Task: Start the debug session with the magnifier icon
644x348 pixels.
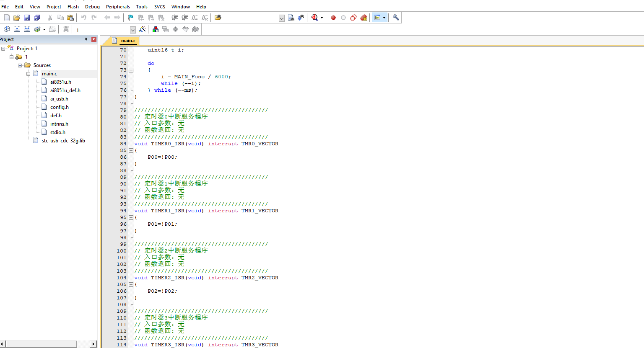Action: 314,18
